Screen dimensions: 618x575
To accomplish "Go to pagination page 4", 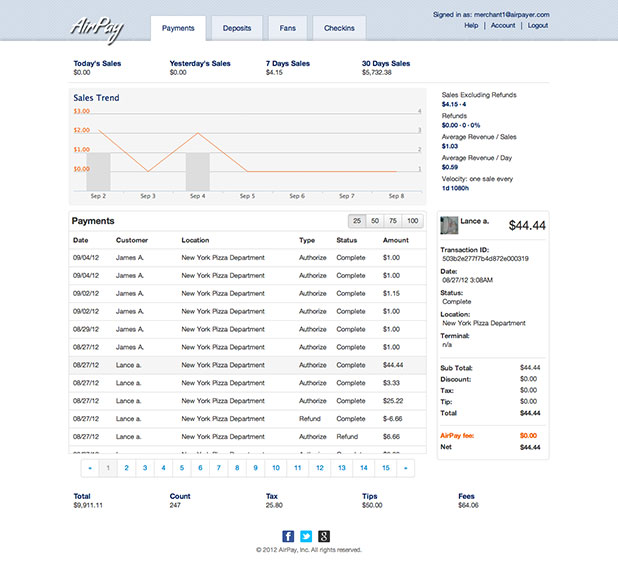I will pos(164,468).
